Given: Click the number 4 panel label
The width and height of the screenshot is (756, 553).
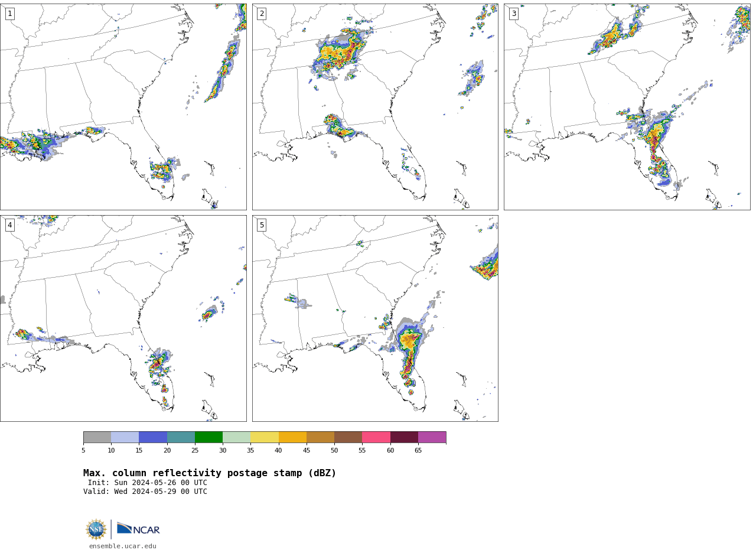Looking at the screenshot, I should coord(9,225).
